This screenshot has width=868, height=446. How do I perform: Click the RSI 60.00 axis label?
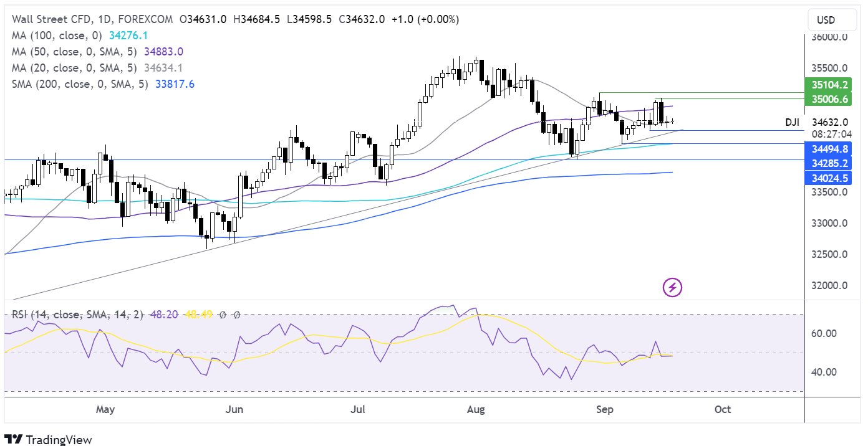824,333
